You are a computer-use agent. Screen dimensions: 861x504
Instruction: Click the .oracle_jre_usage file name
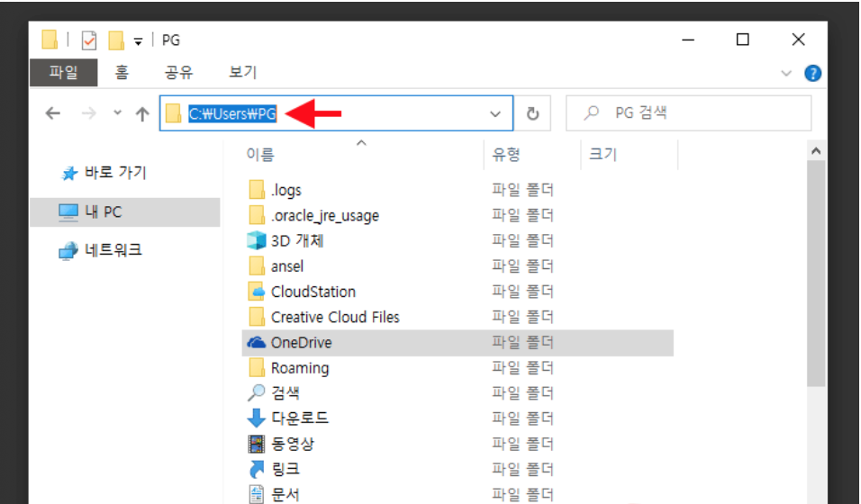tap(325, 216)
